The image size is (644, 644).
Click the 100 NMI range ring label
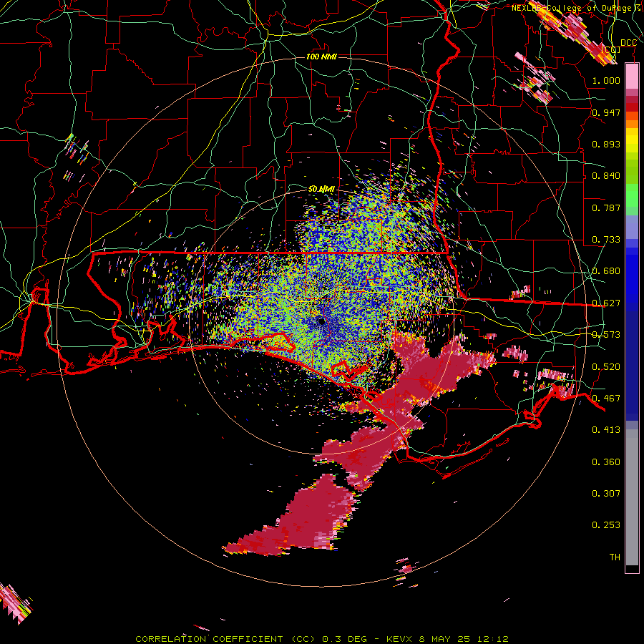point(321,57)
